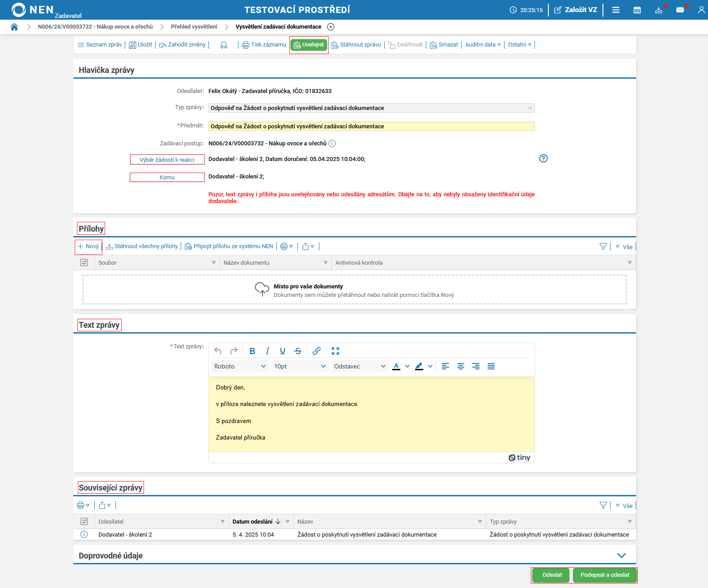The image size is (708, 588).
Task: Open the text color picker
Action: coord(407,366)
